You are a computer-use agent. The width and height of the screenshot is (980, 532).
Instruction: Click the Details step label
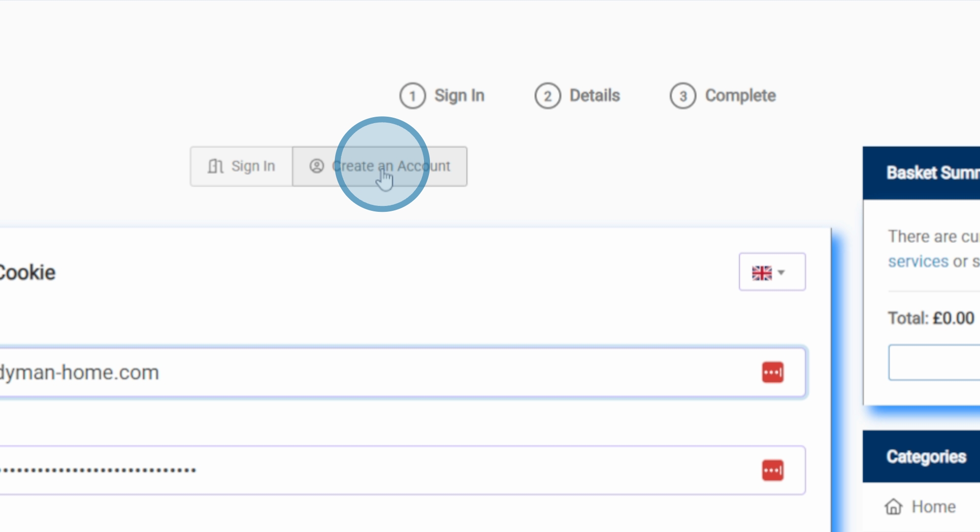[x=594, y=96]
